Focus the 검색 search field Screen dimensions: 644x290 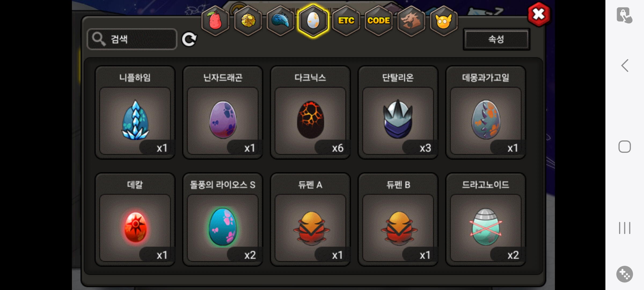132,39
